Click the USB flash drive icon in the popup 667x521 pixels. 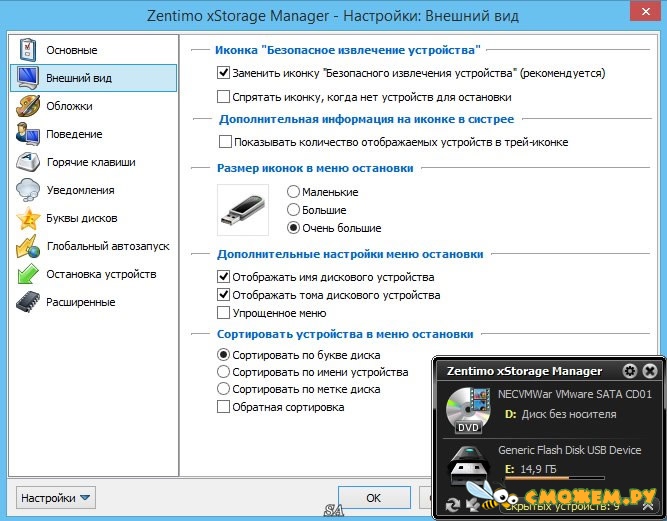point(467,465)
